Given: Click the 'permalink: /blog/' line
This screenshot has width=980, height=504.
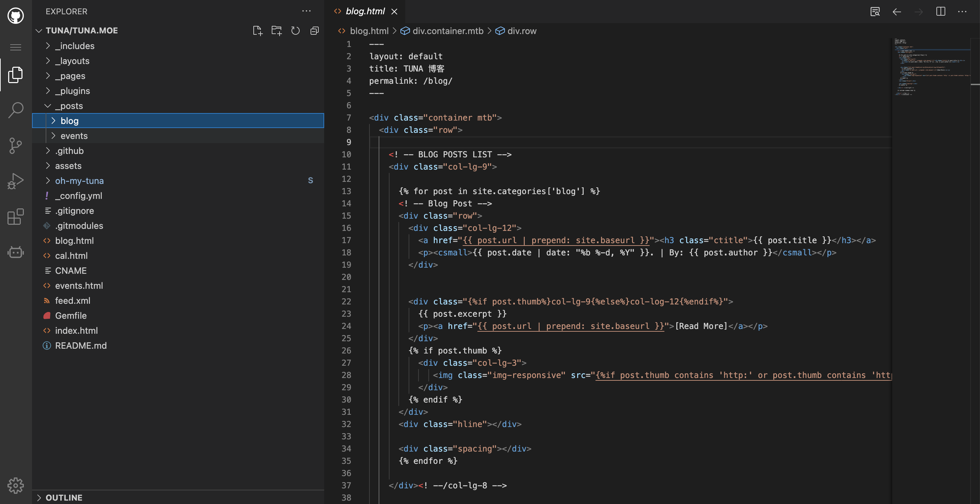Looking at the screenshot, I should pyautogui.click(x=410, y=81).
